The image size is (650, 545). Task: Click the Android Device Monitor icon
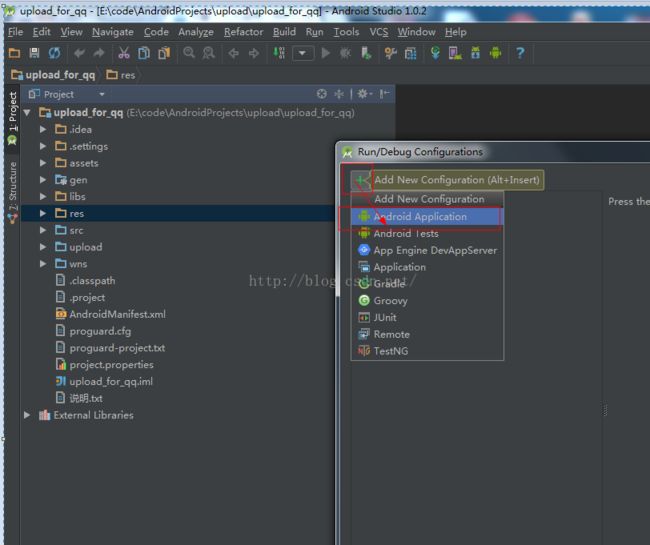coord(495,53)
